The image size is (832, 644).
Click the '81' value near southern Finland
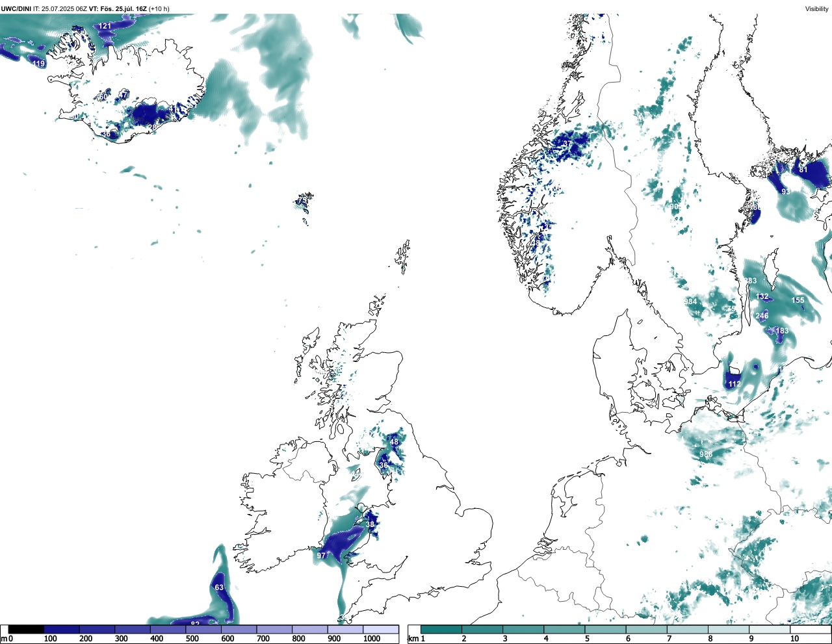point(803,170)
